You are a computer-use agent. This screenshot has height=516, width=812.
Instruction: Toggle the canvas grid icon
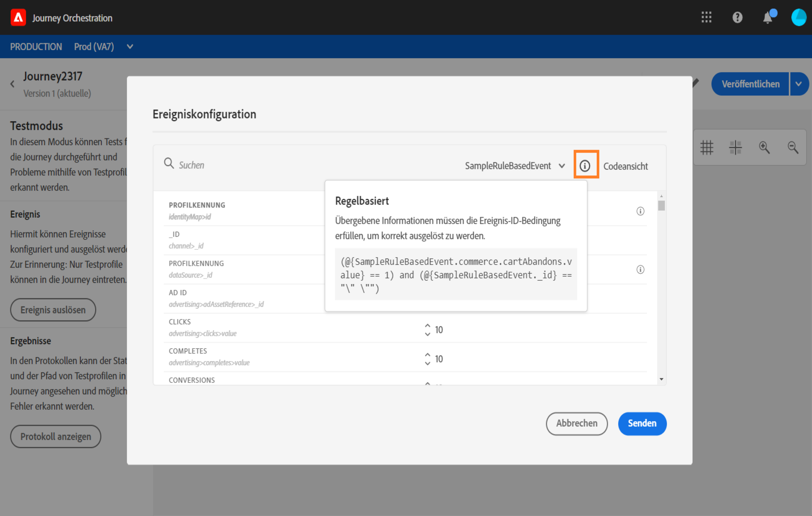pyautogui.click(x=707, y=147)
